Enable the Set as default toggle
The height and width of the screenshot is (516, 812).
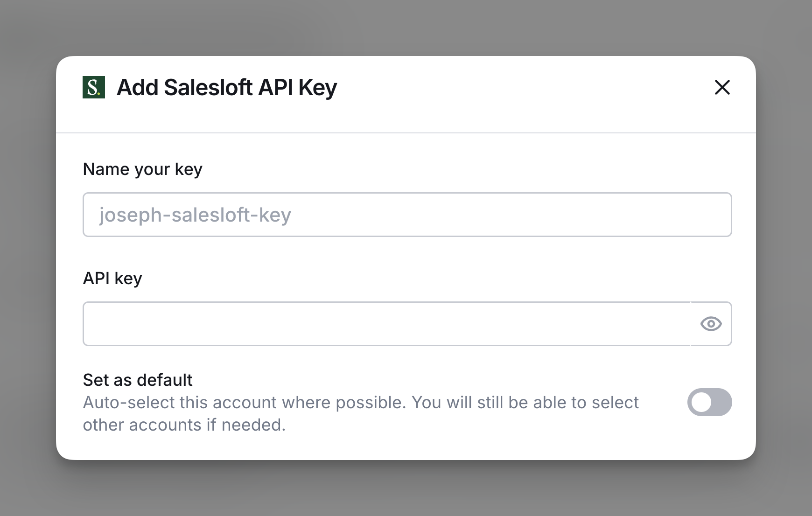709,402
